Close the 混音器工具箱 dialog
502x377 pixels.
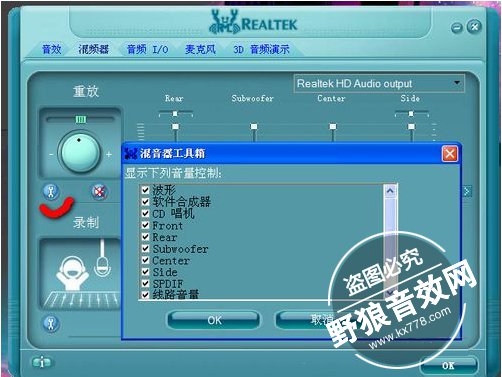click(450, 154)
